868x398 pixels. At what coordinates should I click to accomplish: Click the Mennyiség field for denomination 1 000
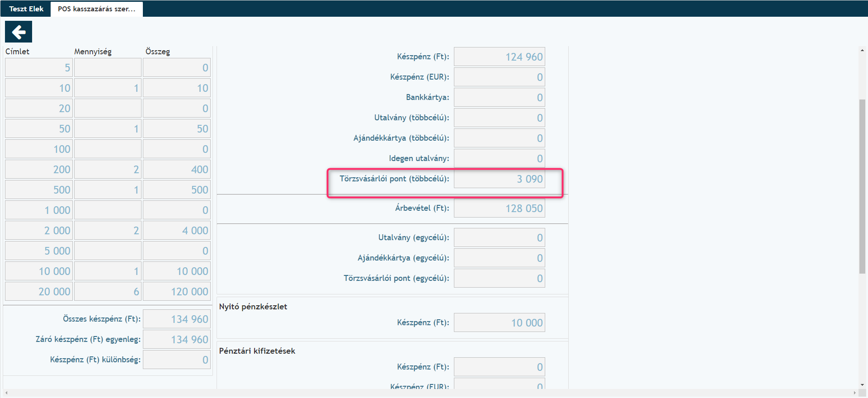[x=108, y=210]
